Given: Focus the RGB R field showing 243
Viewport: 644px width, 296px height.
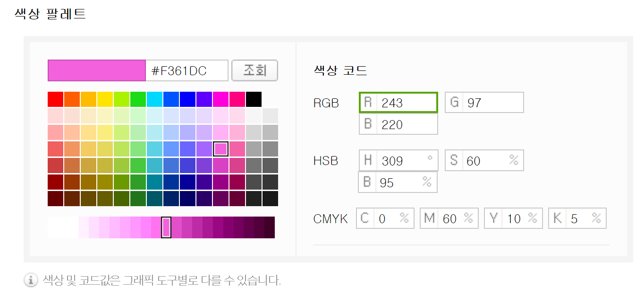Looking at the screenshot, I should (398, 103).
